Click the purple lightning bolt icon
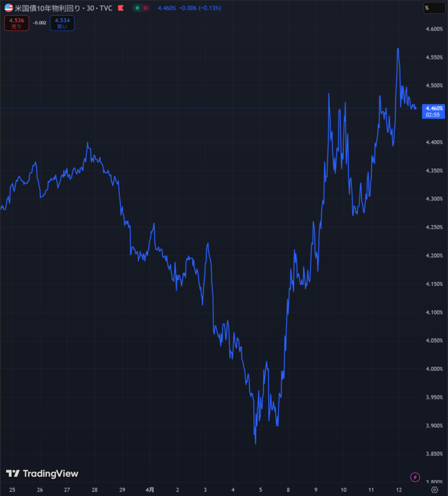The image size is (448, 496). (x=415, y=477)
